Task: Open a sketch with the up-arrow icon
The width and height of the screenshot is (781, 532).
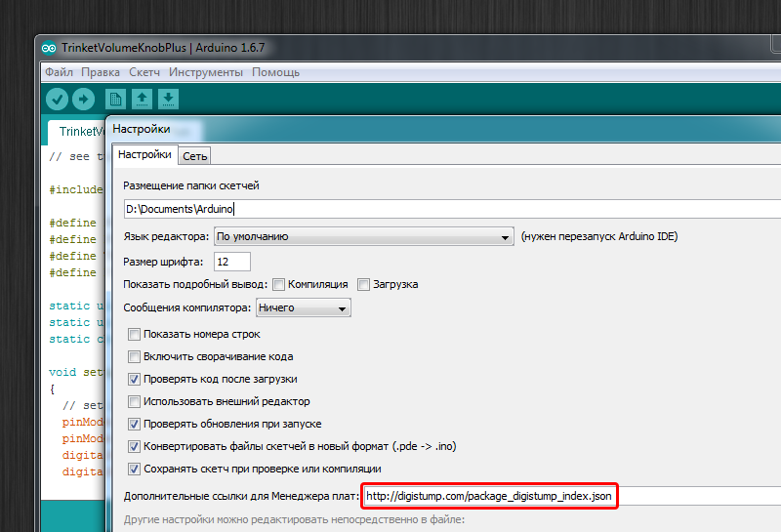Action: [x=142, y=100]
